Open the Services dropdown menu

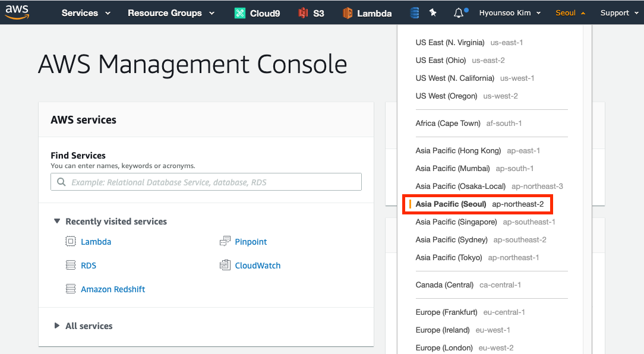(86, 13)
